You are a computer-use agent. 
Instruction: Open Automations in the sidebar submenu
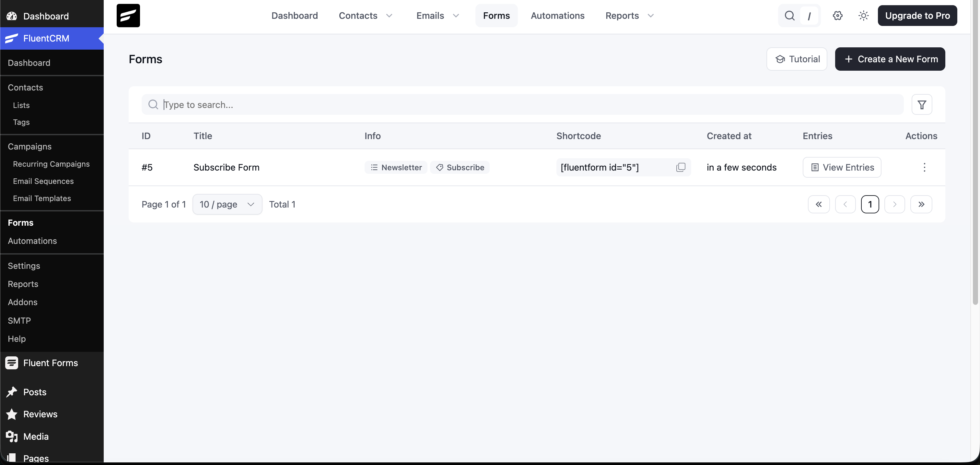point(32,241)
